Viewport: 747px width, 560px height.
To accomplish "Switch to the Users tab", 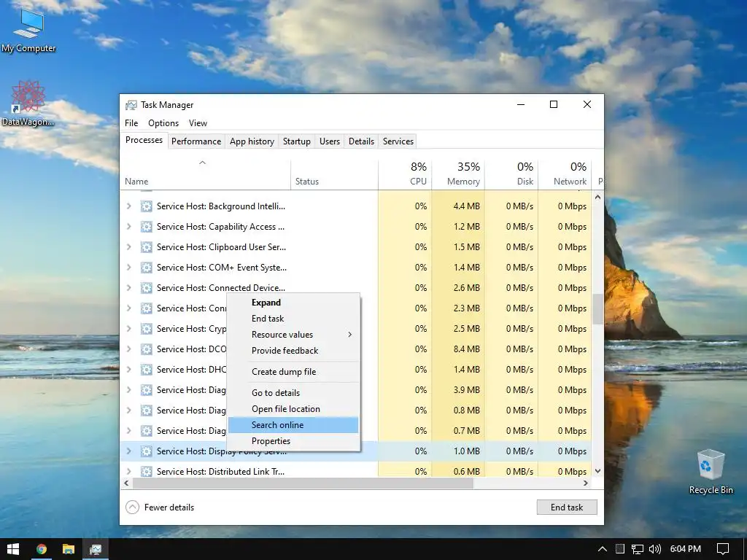I will [330, 141].
